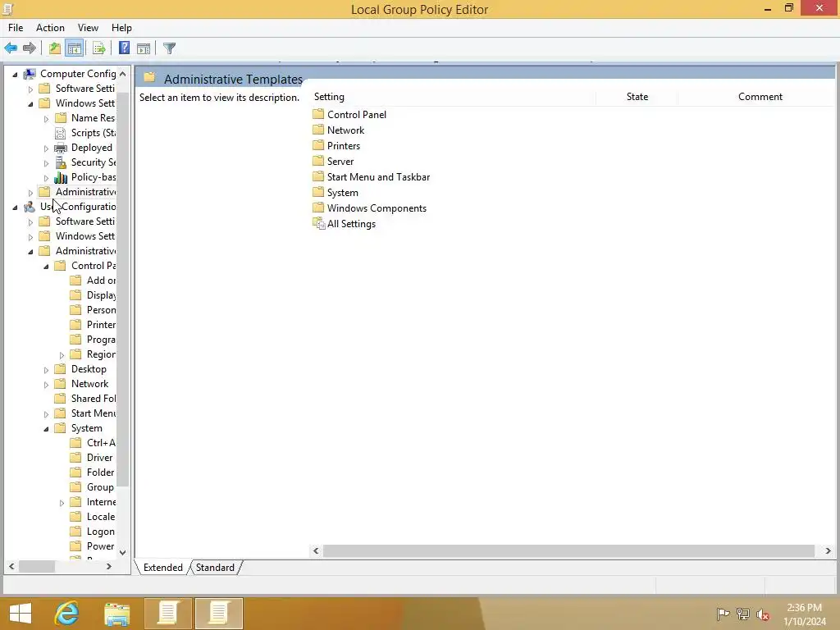Toggle the Show/Hide Console Tree icon
Screen dimensions: 840x630
click(75, 48)
